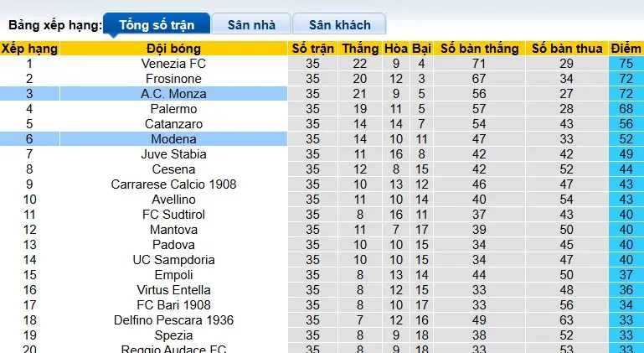Viewport: 644px width, 353px height.
Task: Open the Sân nhà tab
Action: pyautogui.click(x=250, y=24)
